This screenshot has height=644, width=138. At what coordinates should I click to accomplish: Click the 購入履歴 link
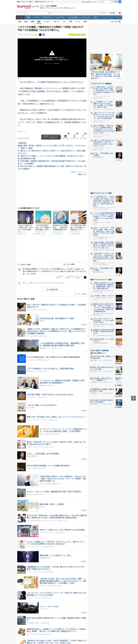pos(112,13)
